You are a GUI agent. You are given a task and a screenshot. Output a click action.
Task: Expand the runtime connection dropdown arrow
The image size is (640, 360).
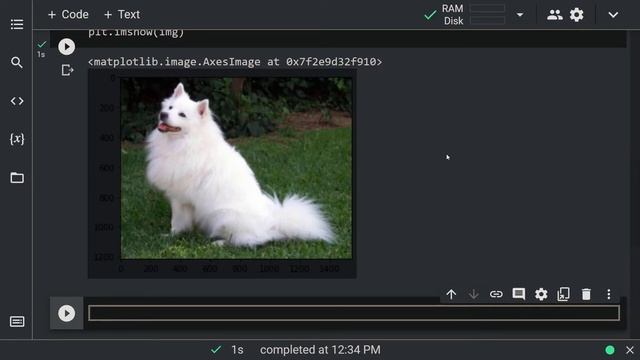pos(520,15)
